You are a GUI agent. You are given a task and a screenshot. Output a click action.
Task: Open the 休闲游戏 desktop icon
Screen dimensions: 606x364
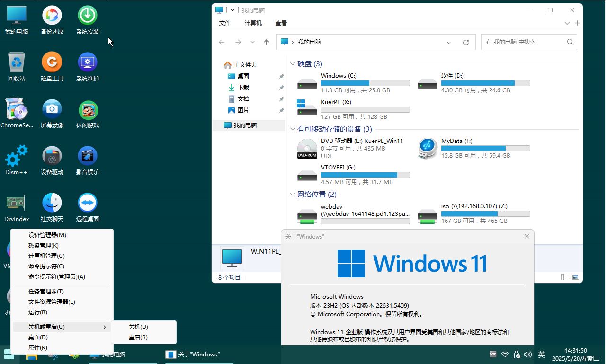tap(88, 114)
